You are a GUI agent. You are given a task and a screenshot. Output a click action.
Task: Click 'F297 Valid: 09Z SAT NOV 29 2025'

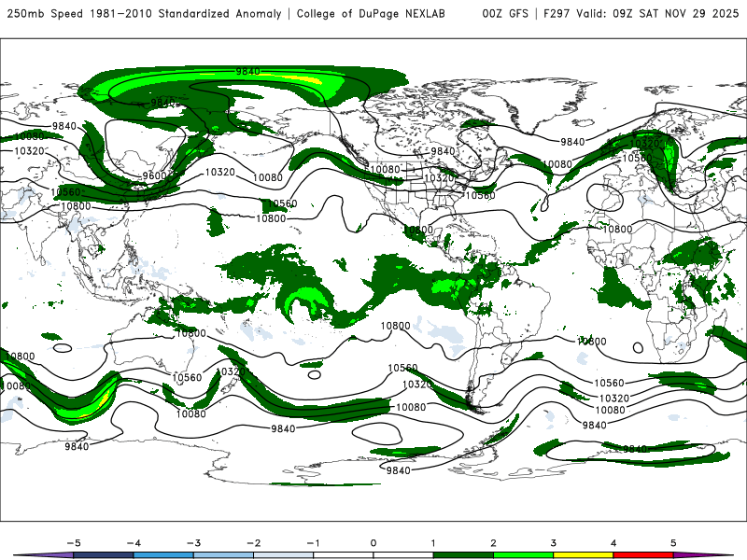pyautogui.click(x=641, y=13)
